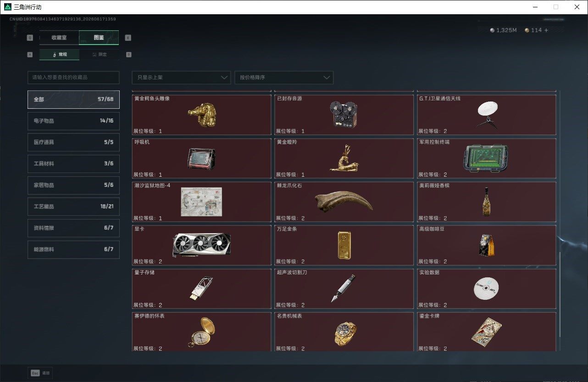Screen dimensions: 588x382
Task: Select the 显卡 graphics card item
Action: click(202, 245)
